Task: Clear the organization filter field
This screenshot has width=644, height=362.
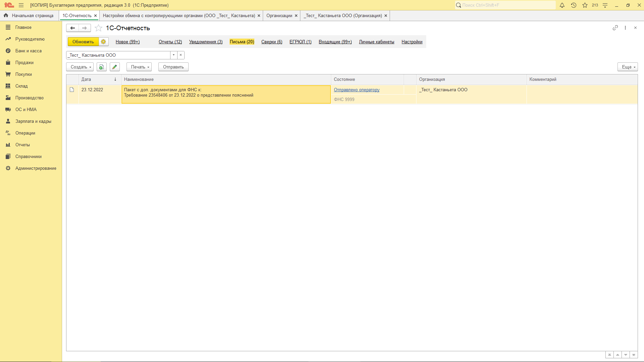Action: (181, 55)
